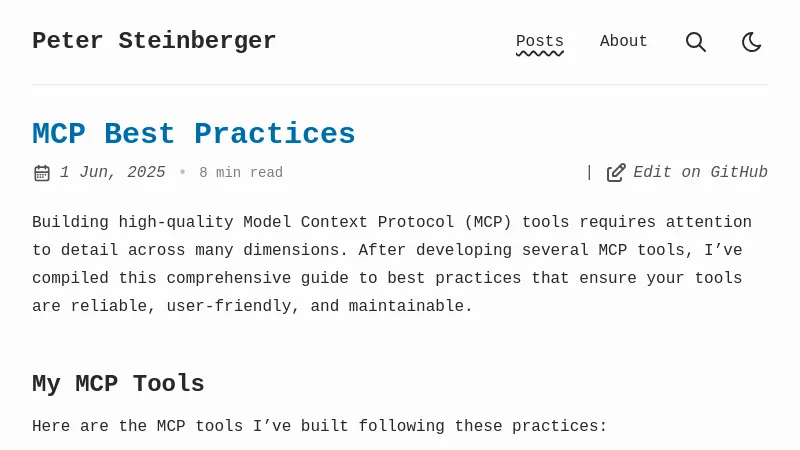Click the 8 min read label
800x450 pixels.
(241, 173)
